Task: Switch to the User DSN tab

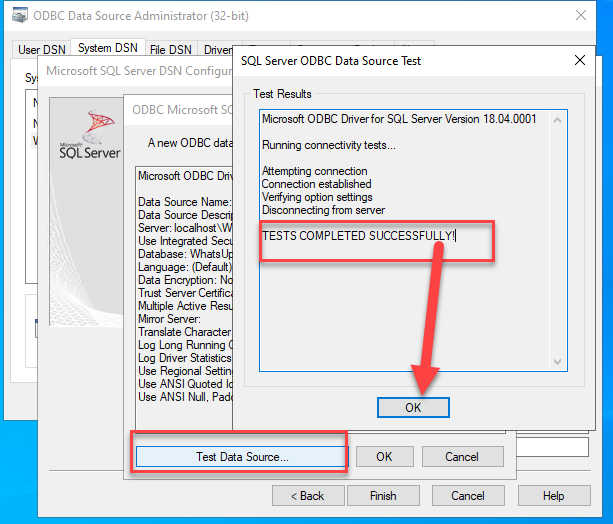Action: click(x=42, y=50)
